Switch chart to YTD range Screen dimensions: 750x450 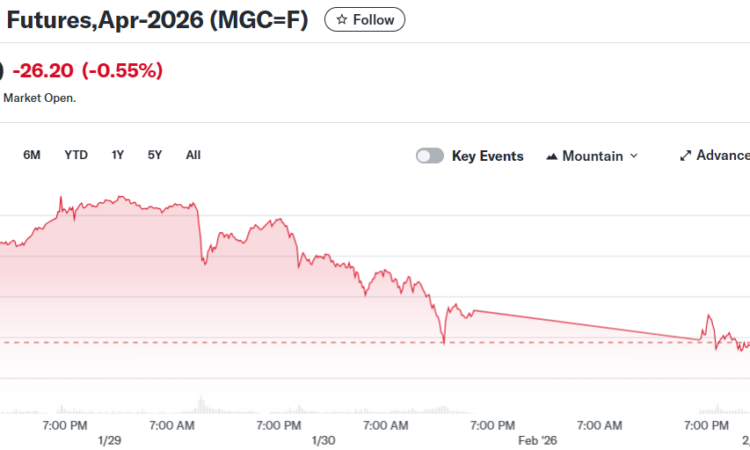point(76,155)
